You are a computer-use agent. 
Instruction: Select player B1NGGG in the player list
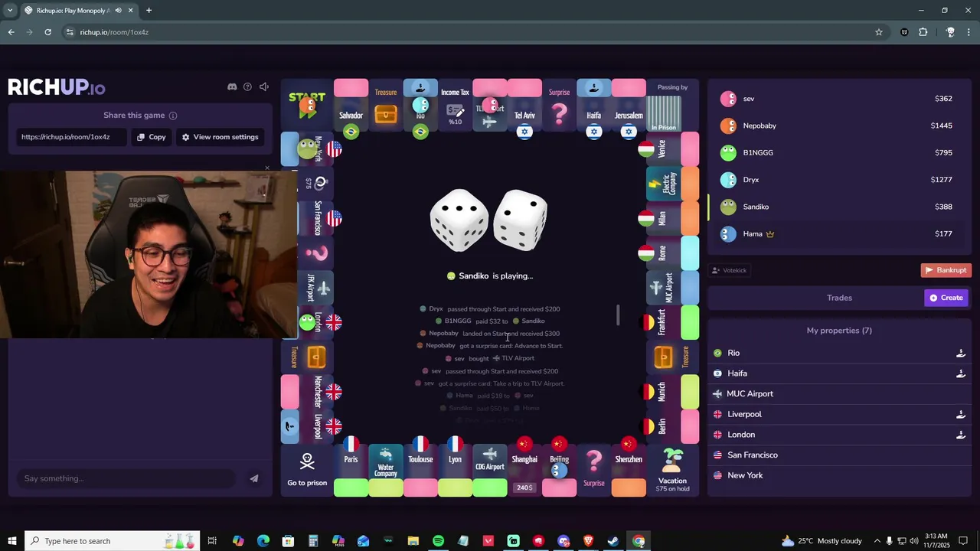pos(840,152)
